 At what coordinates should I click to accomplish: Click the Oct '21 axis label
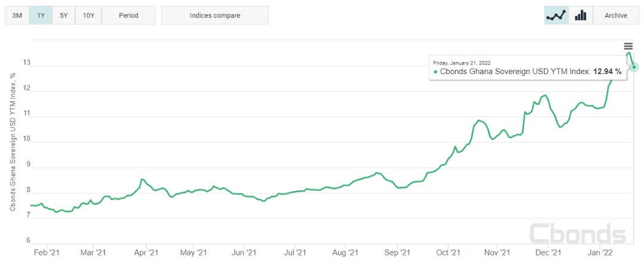[x=448, y=252]
